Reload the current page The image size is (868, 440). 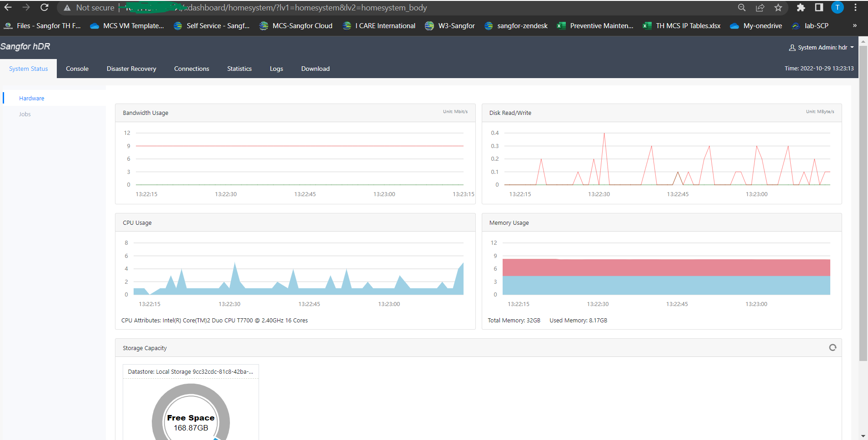[x=44, y=7]
